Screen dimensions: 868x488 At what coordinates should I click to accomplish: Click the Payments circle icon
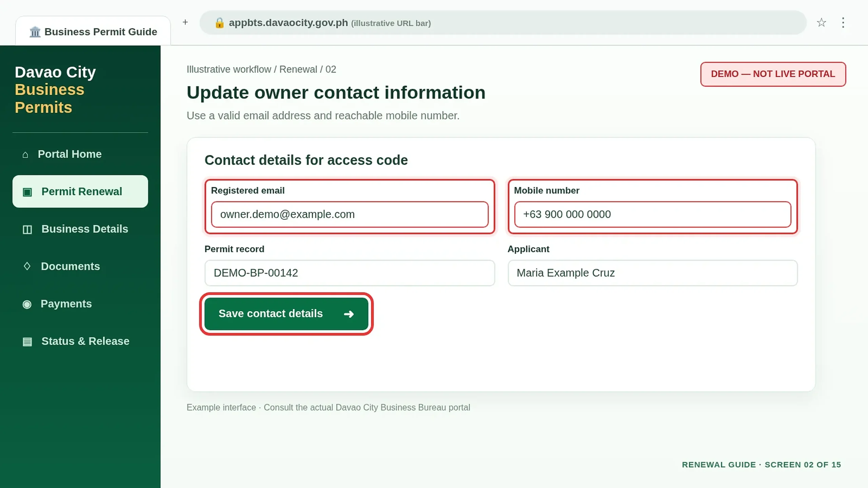click(27, 304)
